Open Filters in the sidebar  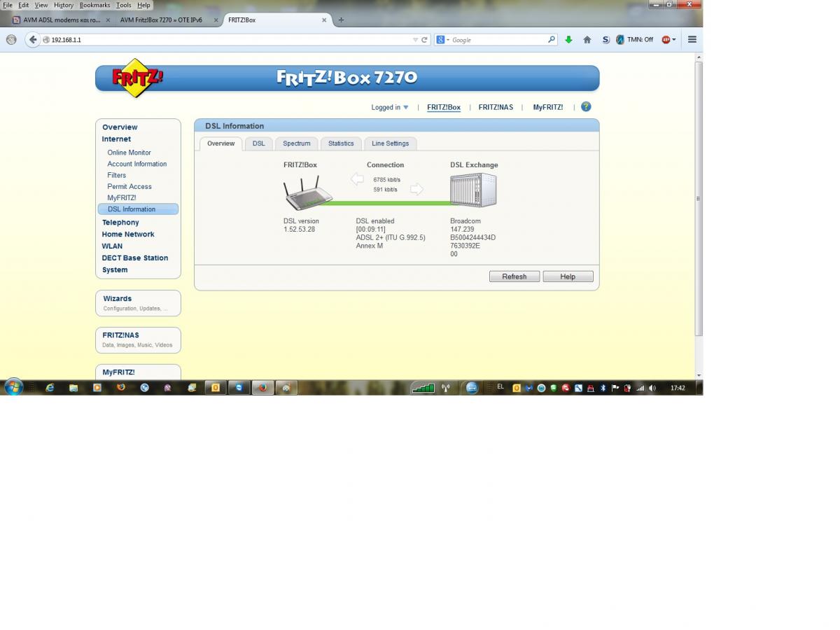point(117,175)
